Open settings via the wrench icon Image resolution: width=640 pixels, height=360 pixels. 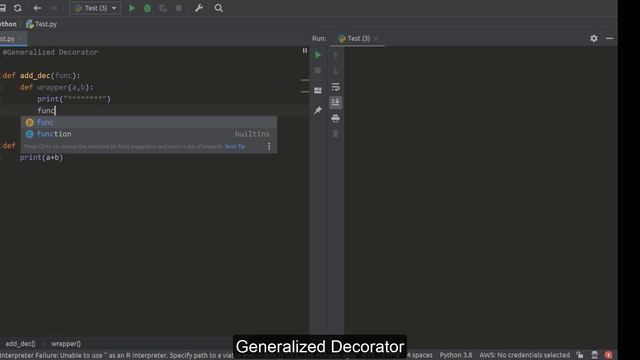click(199, 8)
